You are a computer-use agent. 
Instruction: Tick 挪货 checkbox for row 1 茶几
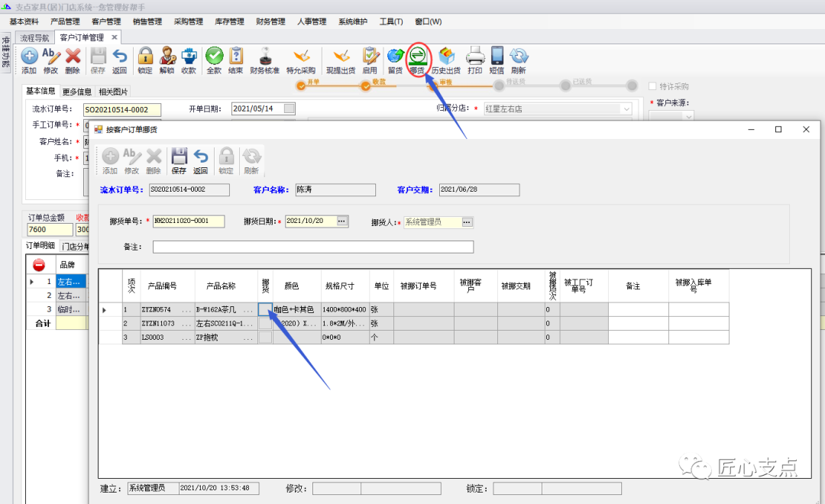265,309
